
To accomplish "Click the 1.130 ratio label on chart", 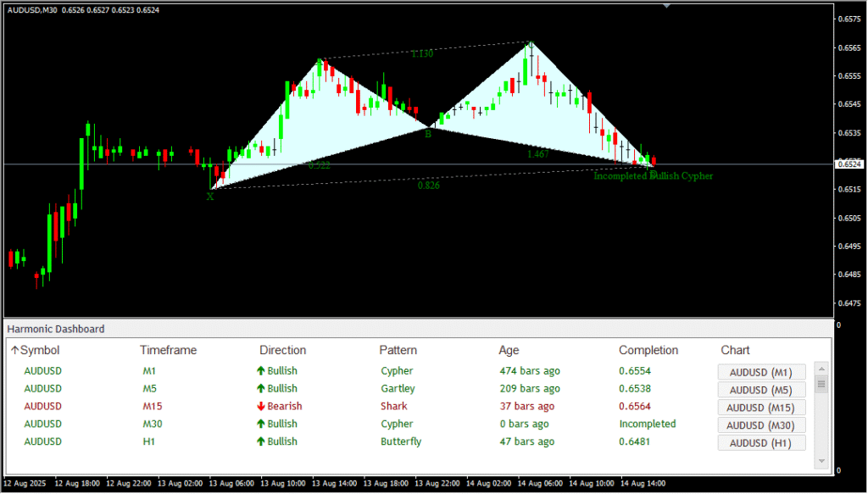I will (x=422, y=53).
